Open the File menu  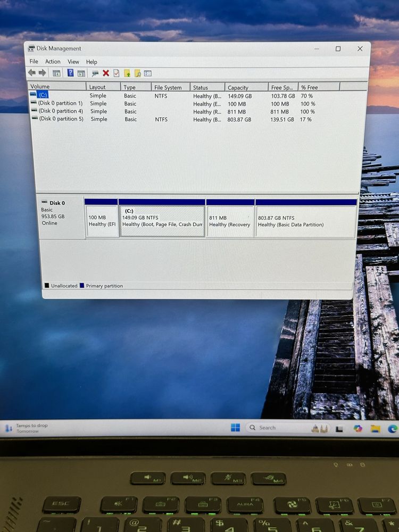click(34, 61)
